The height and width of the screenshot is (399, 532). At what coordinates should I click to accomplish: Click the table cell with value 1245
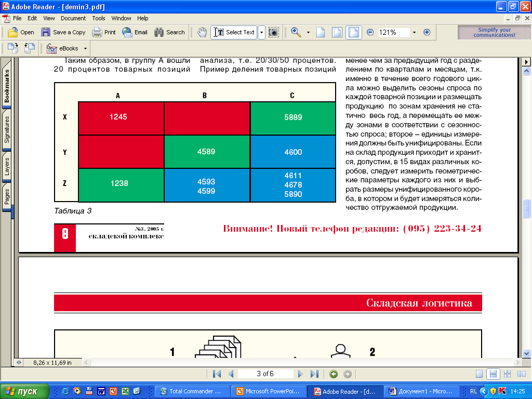click(x=121, y=118)
